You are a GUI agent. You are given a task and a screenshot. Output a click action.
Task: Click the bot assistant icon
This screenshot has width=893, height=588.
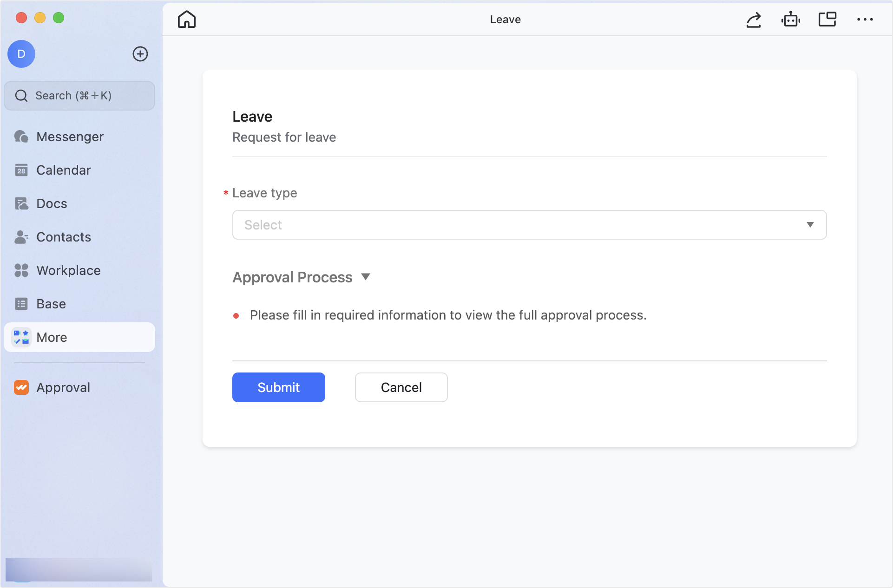tap(791, 19)
